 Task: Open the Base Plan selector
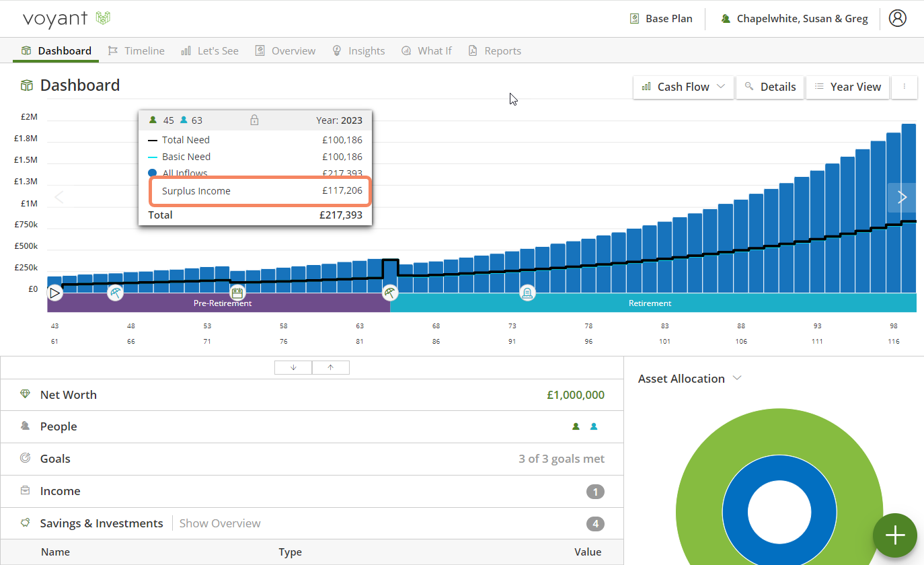[x=661, y=18]
